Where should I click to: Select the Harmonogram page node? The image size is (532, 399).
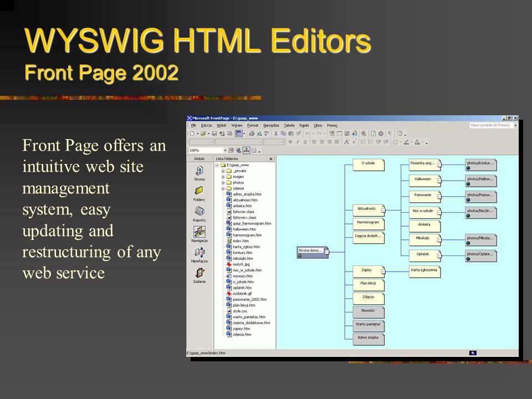click(368, 224)
